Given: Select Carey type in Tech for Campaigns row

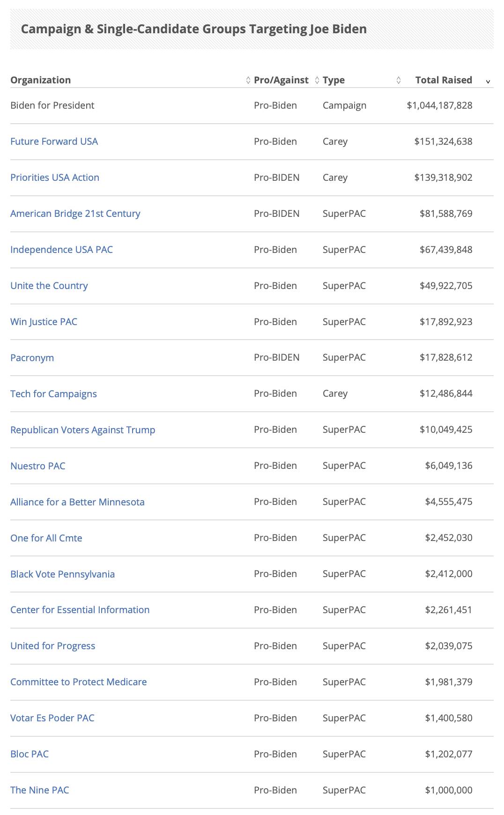Looking at the screenshot, I should pos(335,394).
